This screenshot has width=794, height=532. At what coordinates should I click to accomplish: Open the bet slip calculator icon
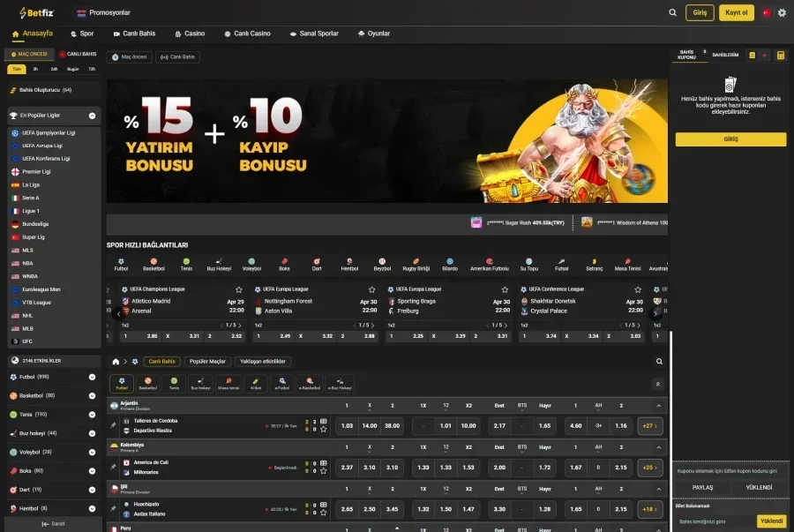pyautogui.click(x=781, y=56)
